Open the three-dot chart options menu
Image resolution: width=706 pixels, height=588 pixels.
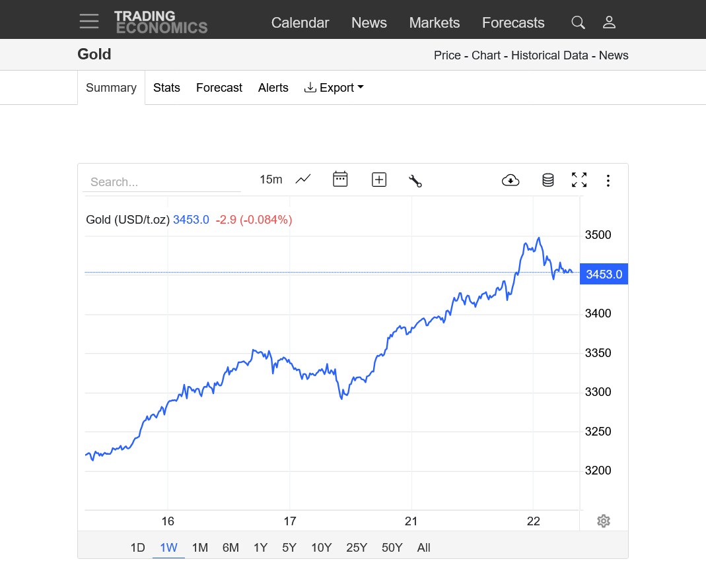click(608, 180)
